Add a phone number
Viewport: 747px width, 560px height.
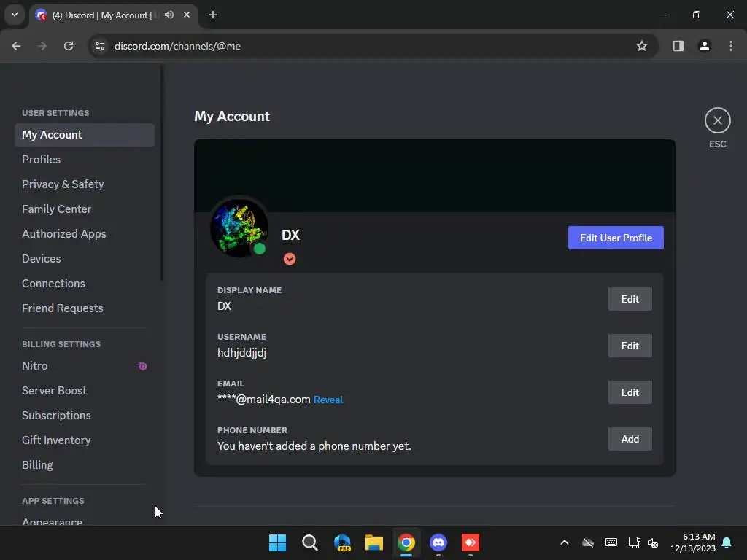[630, 439]
